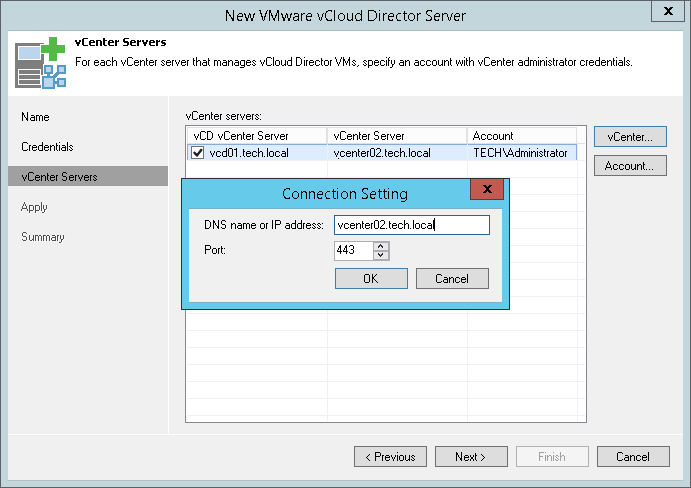Cancel the New vCloud Director Server wizard
Screen dimensions: 691x488
click(633, 457)
